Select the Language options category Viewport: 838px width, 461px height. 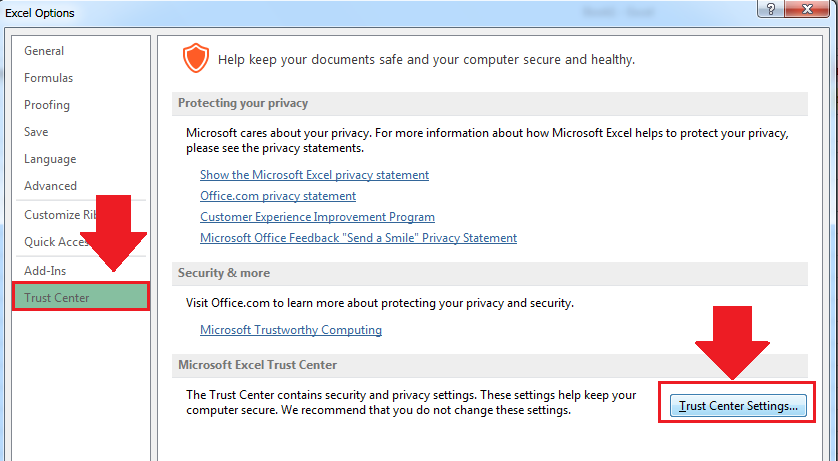click(50, 159)
